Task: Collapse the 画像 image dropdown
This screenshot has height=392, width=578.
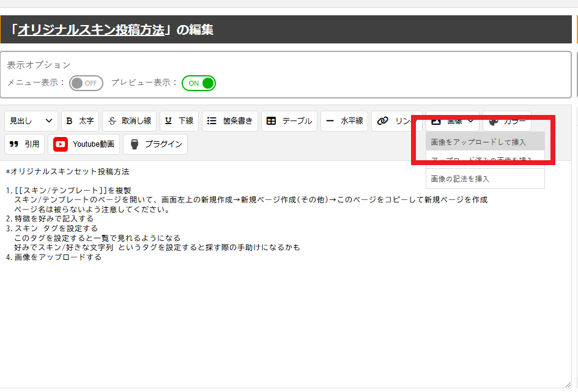Action: point(453,121)
